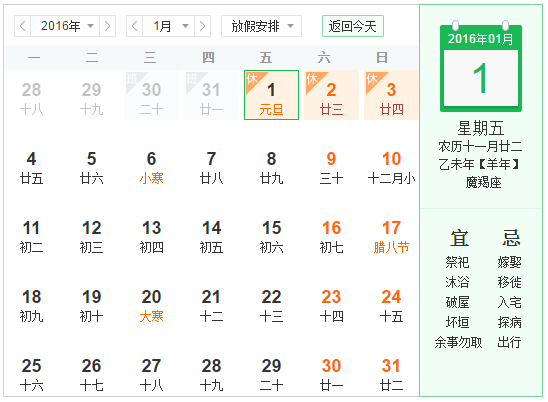548x402 pixels.
Task: Select January 10 十二月小
Action: point(391,168)
